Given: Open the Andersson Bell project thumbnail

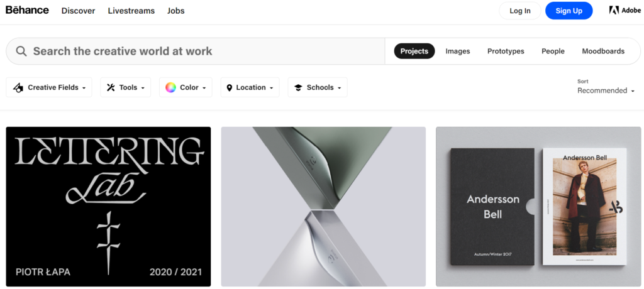Looking at the screenshot, I should tap(538, 207).
